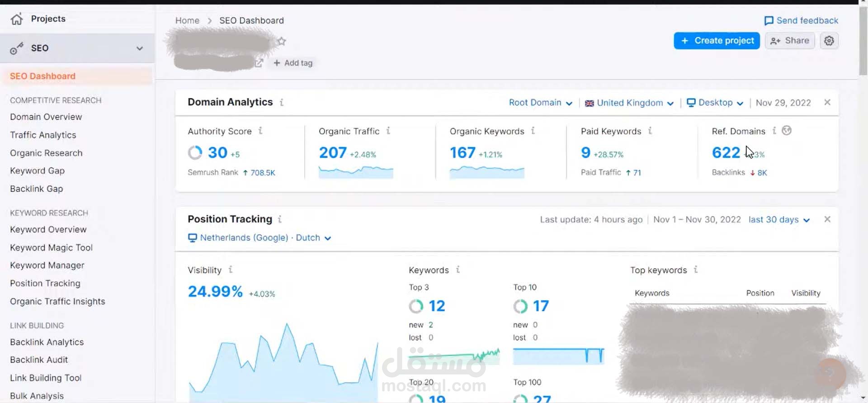The height and width of the screenshot is (403, 868).
Task: Show Organic Keywords info tooltip
Action: point(533,131)
